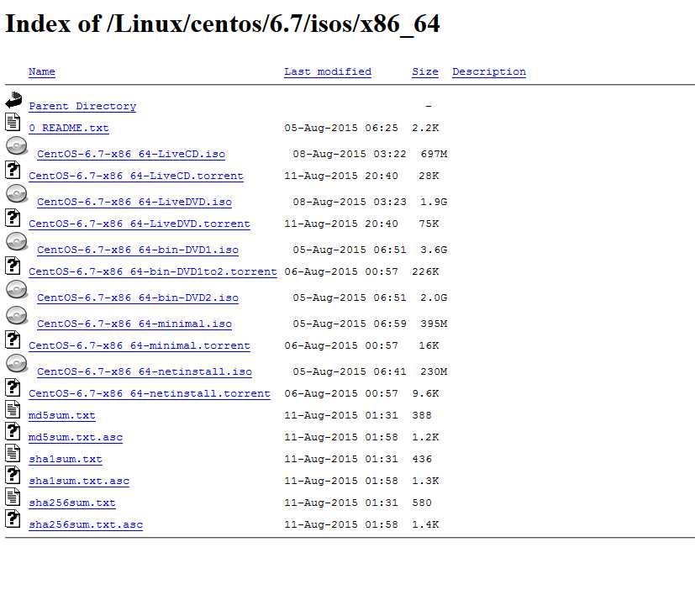
Task: Click the unknown-file icon beside LiveDVD.torrent
Action: (13, 218)
